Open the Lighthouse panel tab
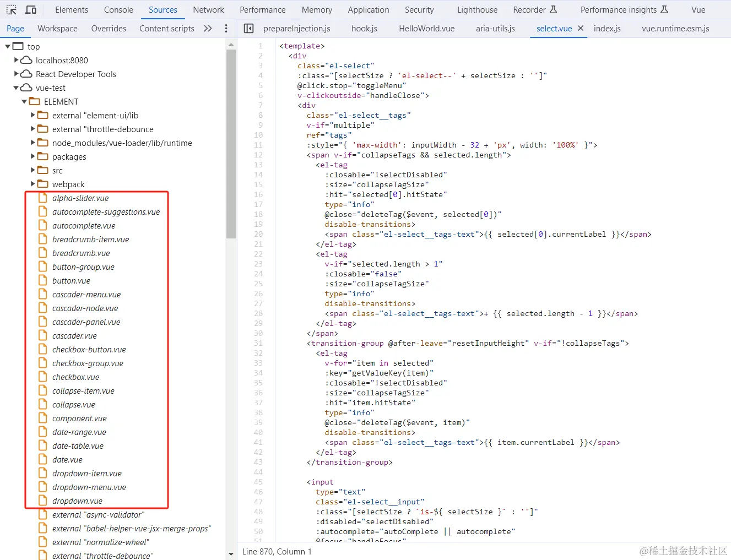This screenshot has width=731, height=560. click(477, 10)
